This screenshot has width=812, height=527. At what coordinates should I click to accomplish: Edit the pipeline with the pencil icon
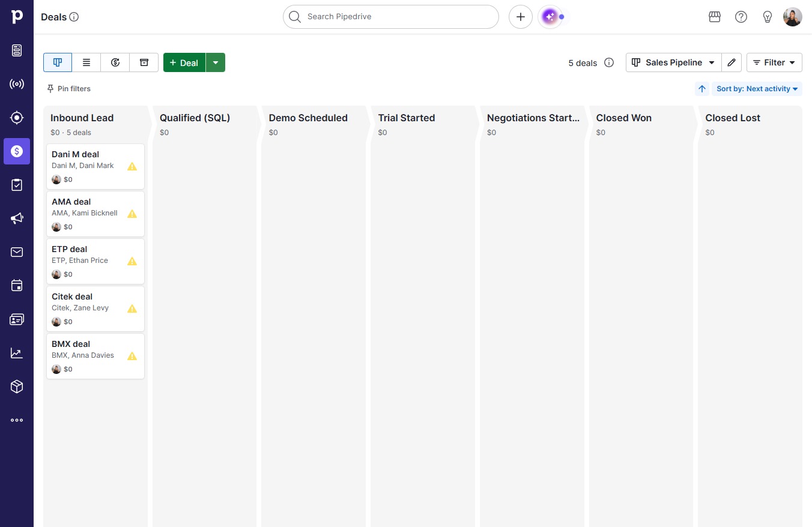732,62
